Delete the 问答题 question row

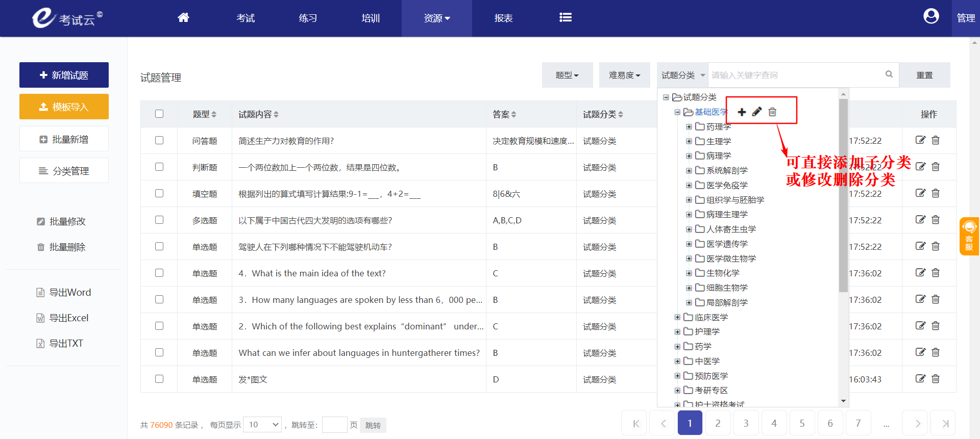[936, 140]
